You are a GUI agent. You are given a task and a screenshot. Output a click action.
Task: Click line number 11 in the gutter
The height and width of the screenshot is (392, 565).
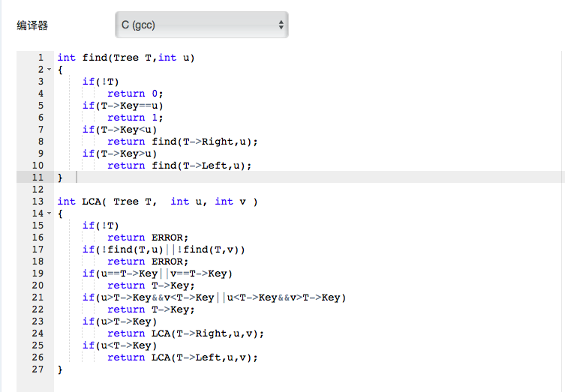[38, 178]
